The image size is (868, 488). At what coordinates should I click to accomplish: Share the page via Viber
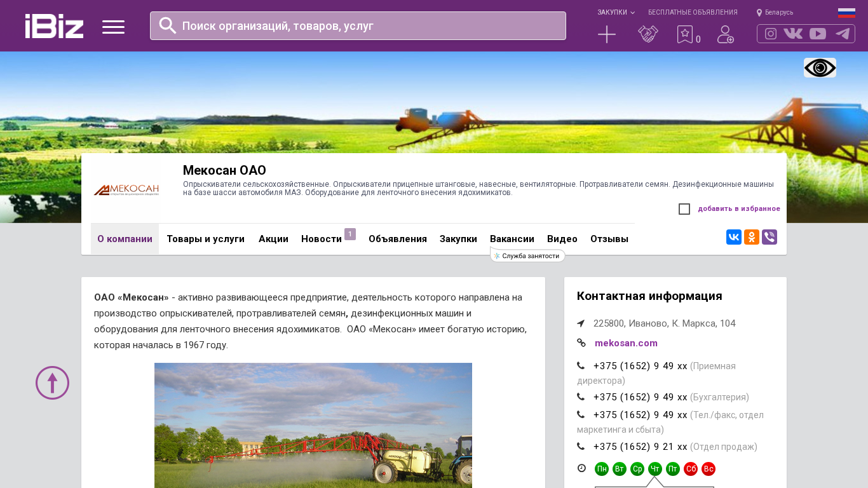770,237
